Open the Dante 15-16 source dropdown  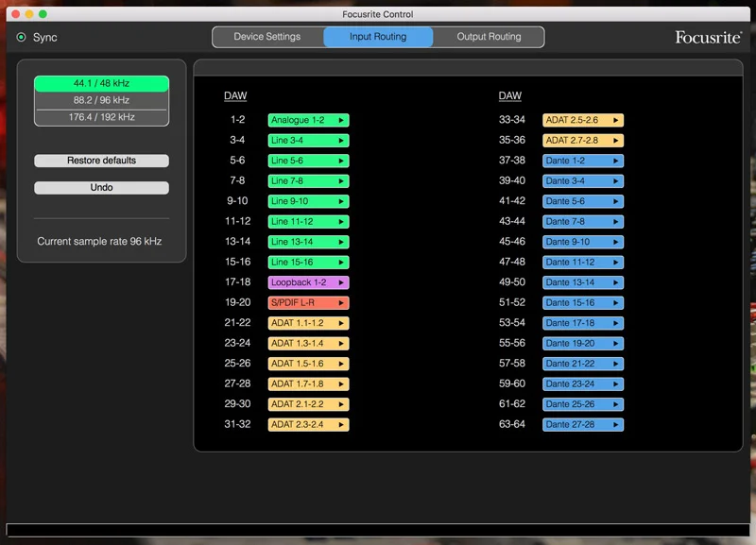pyautogui.click(x=583, y=302)
